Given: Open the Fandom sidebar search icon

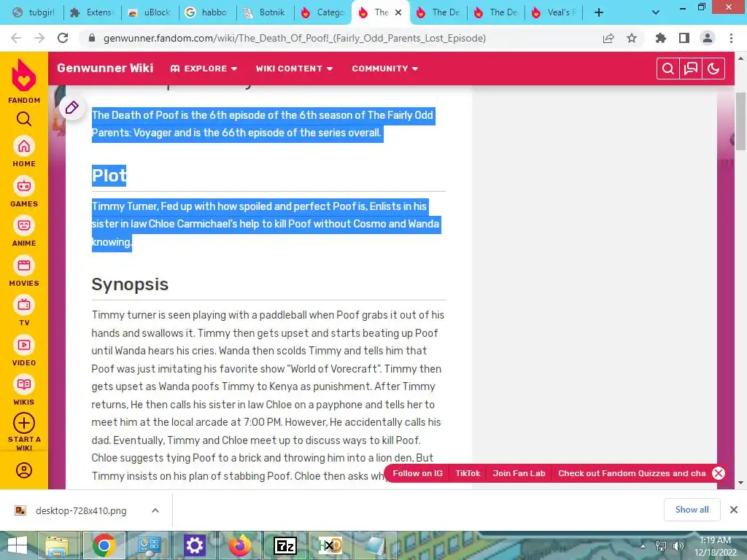Looking at the screenshot, I should (x=24, y=119).
